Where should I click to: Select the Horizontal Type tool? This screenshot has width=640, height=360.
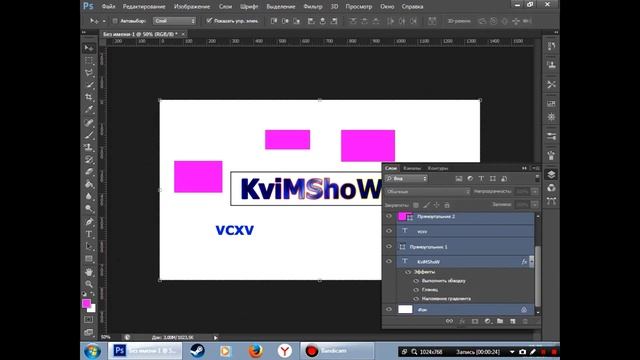point(89,234)
